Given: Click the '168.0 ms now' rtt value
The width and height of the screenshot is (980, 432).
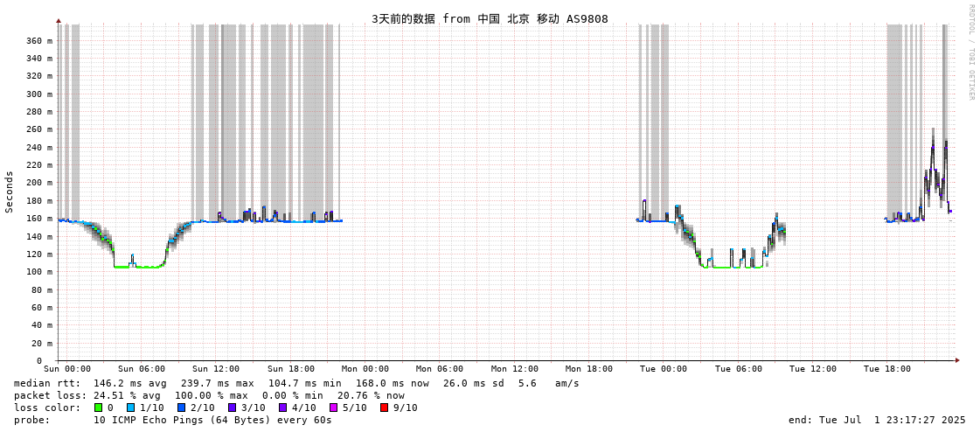Looking at the screenshot, I should 393,383.
